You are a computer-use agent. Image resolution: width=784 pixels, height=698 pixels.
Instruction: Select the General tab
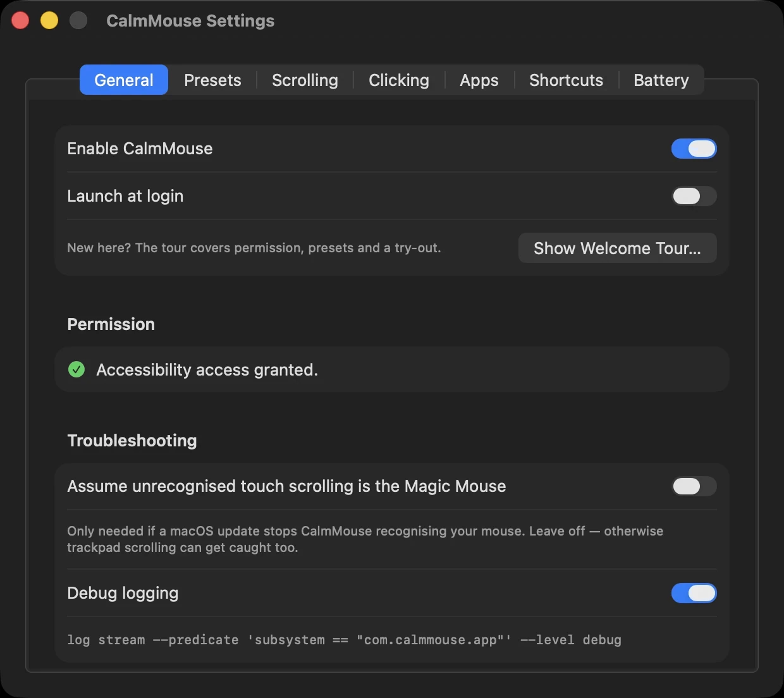(x=124, y=80)
